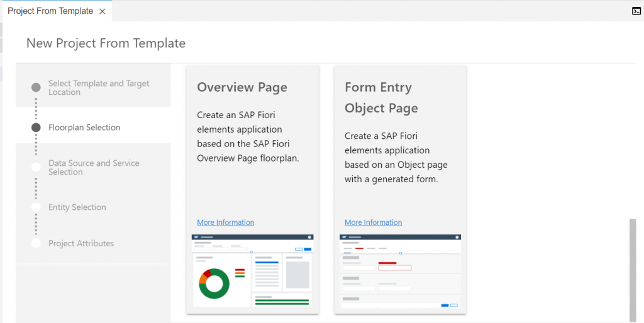The width and height of the screenshot is (644, 323).
Task: Open More Information link for Overview Page
Action: pos(226,222)
